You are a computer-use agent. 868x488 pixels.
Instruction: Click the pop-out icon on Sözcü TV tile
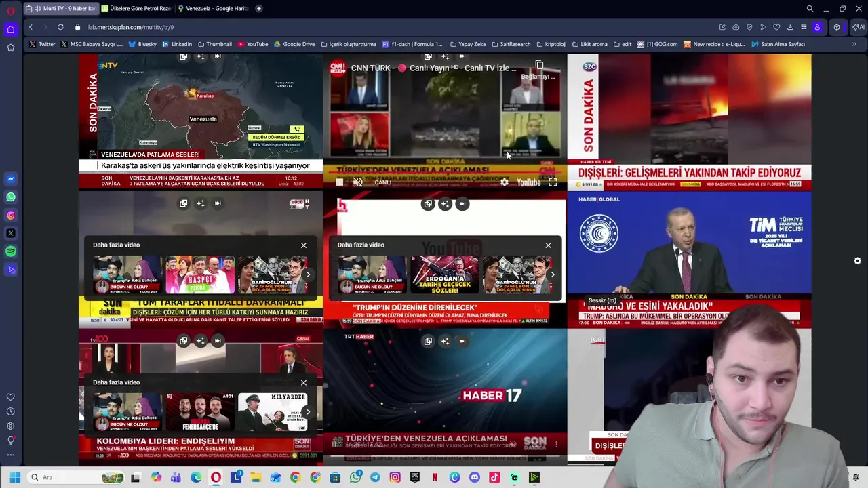(183, 203)
